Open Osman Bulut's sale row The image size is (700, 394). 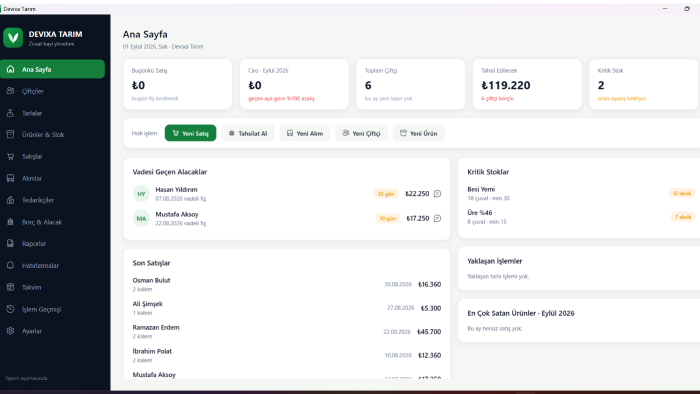(287, 284)
